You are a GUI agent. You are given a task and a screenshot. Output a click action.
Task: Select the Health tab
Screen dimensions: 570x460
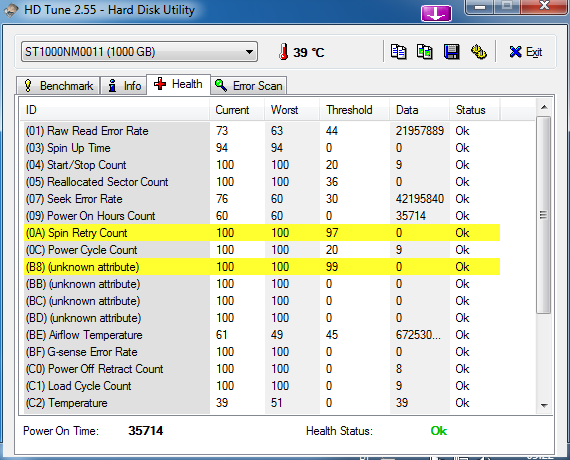point(178,84)
